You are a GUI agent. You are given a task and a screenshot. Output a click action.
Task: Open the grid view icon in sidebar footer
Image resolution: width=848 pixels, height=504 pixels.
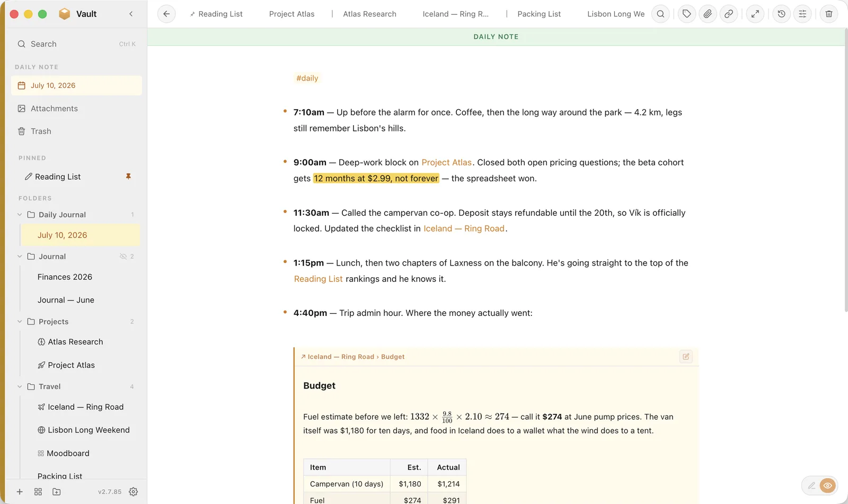38,492
